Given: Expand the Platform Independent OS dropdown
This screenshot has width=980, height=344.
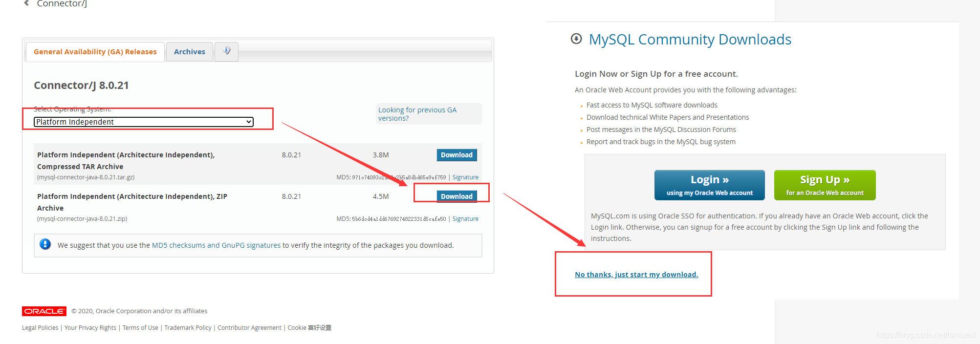Looking at the screenshot, I should [144, 122].
